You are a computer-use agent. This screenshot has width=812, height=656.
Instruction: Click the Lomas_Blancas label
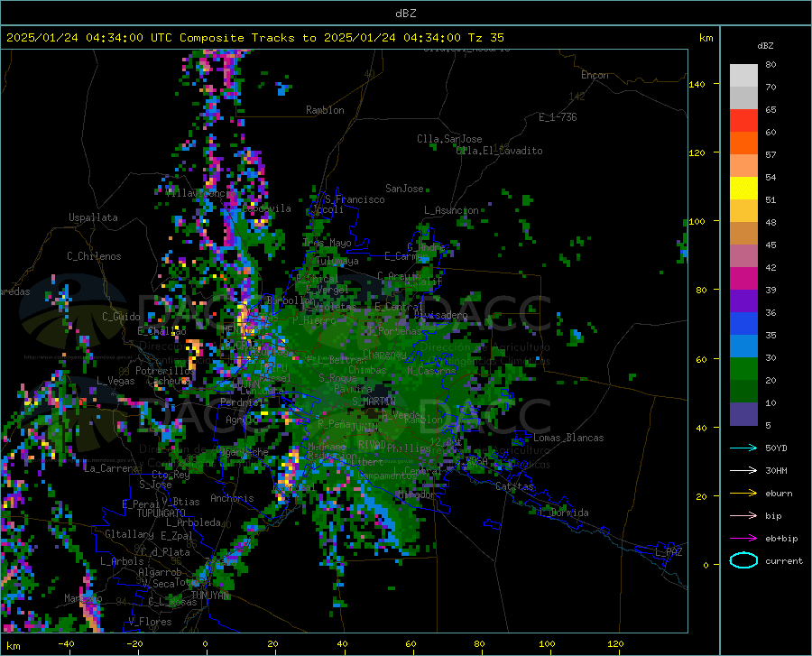pyautogui.click(x=568, y=438)
